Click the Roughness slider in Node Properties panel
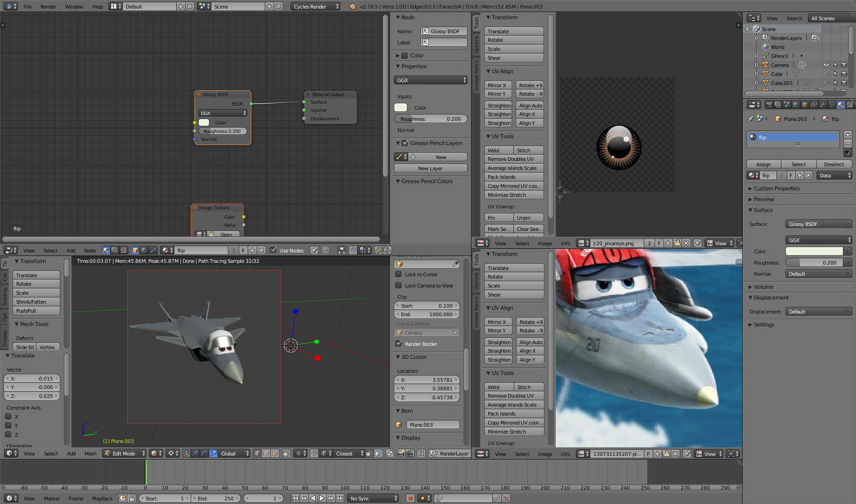This screenshot has width=856, height=504. pos(431,119)
